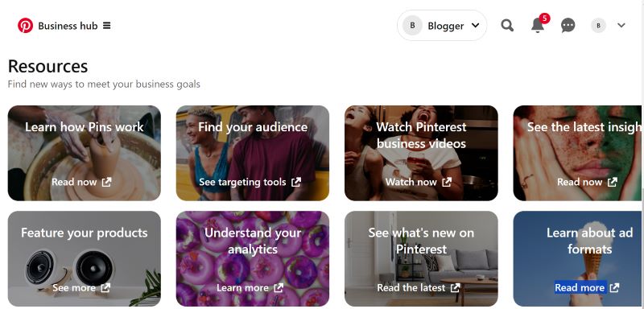Viewport: 644px width, 309px height.
Task: Open See more on Feature your products
Action: pos(74,287)
